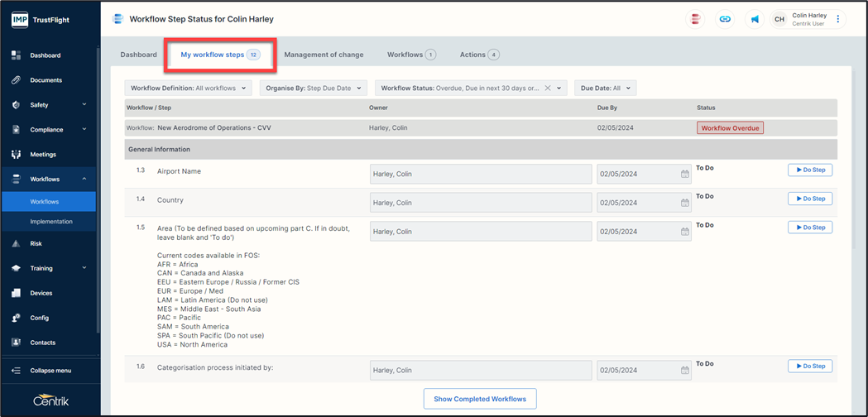This screenshot has width=868, height=417.
Task: Click the megaphone announcements icon
Action: tap(754, 20)
